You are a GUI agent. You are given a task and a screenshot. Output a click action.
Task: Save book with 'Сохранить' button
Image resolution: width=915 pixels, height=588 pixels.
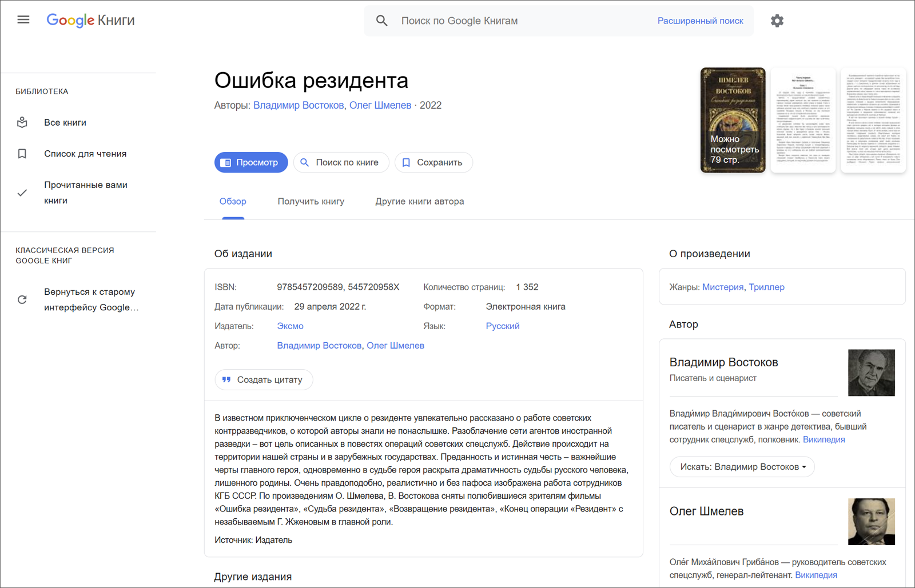click(x=433, y=162)
